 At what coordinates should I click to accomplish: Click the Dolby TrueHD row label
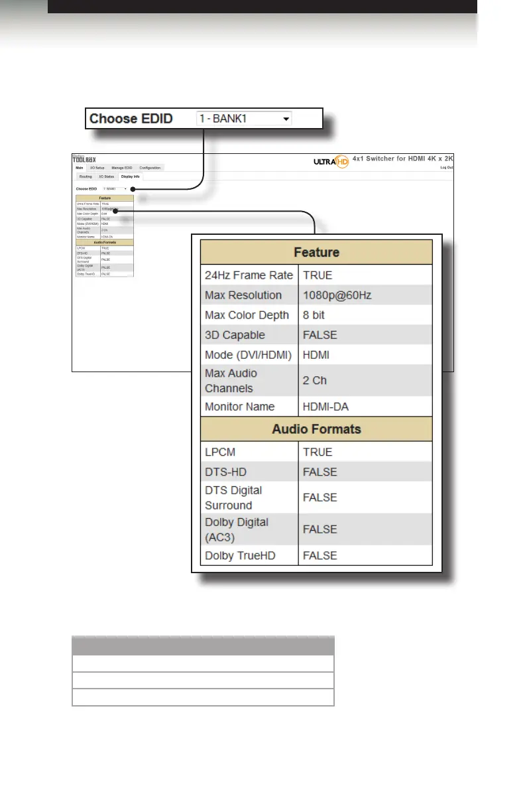[x=243, y=555]
